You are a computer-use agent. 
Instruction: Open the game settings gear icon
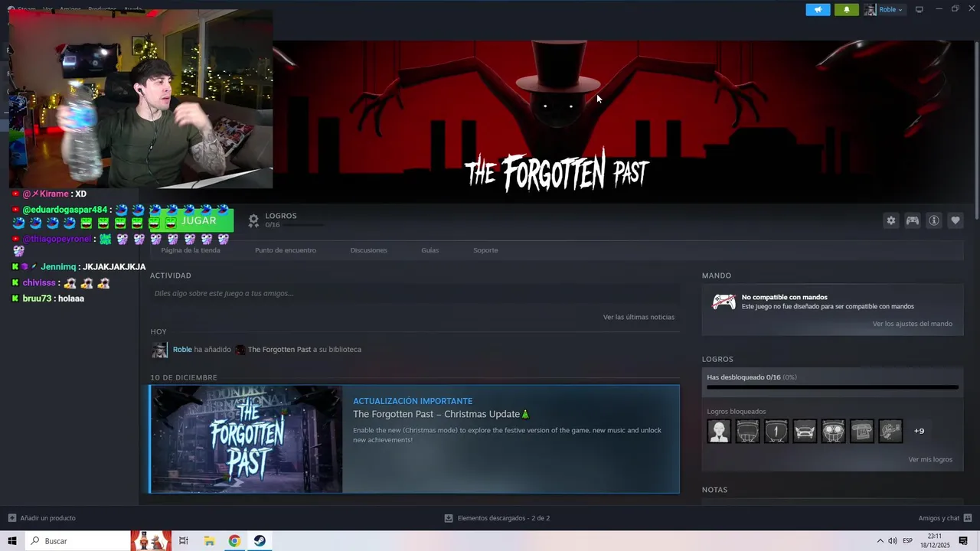point(890,220)
